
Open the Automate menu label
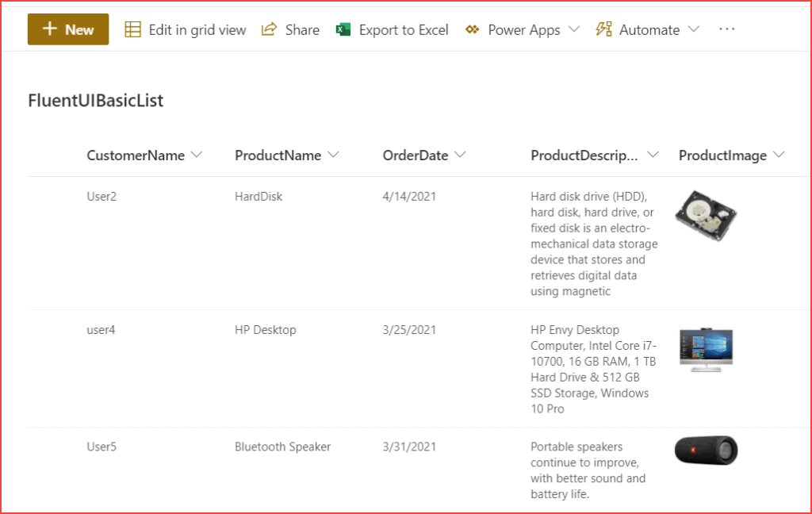tap(649, 30)
